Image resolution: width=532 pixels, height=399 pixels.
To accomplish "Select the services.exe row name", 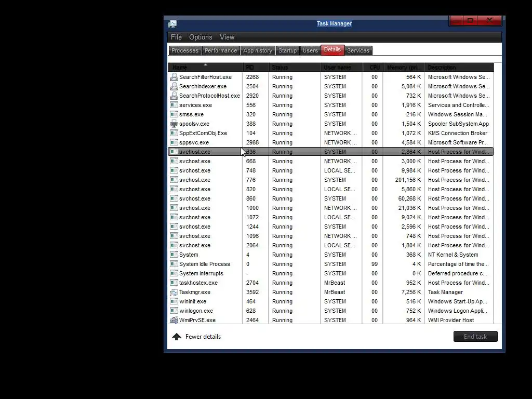I will point(195,105).
